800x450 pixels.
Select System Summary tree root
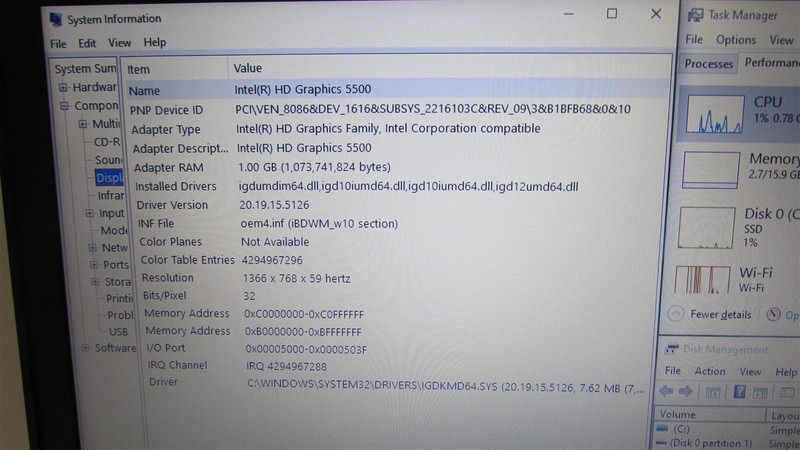pos(85,69)
